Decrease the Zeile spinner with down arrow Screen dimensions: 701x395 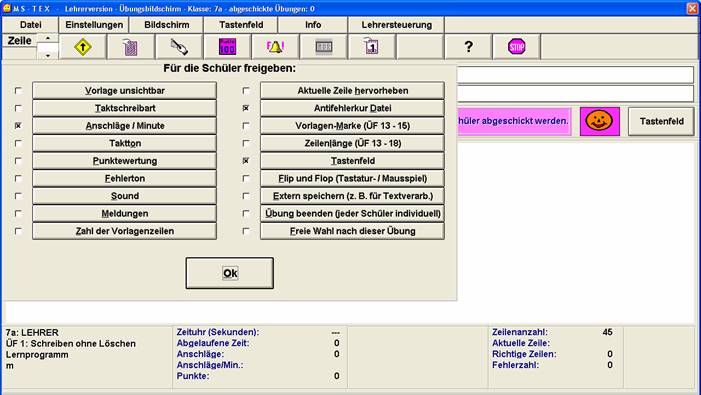tap(47, 55)
